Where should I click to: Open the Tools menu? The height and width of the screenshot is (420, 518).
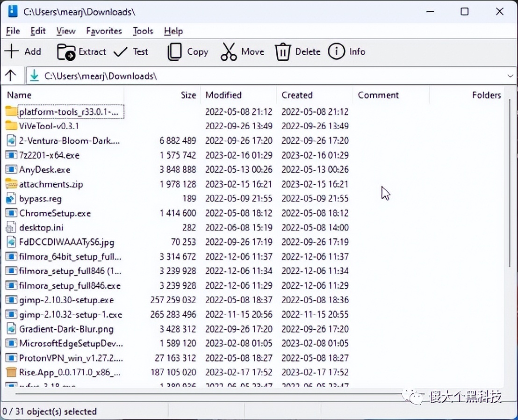pos(143,31)
